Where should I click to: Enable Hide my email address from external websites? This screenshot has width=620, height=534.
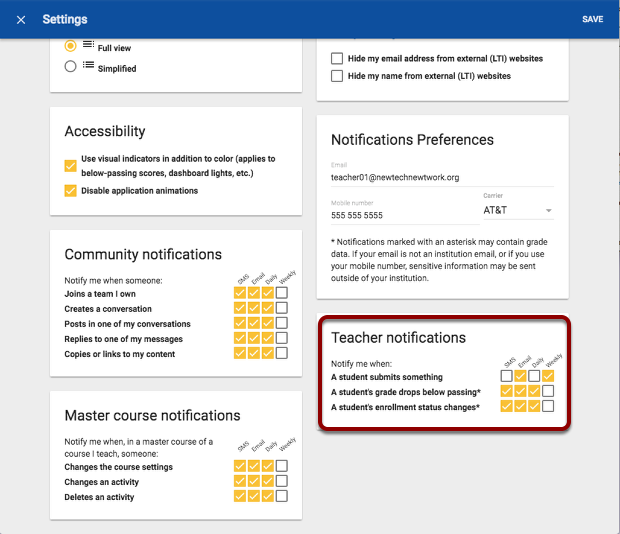pyautogui.click(x=337, y=58)
